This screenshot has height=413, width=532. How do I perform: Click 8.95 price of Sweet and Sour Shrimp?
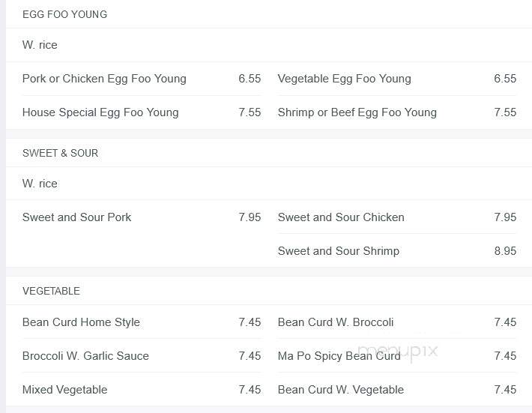coord(505,251)
